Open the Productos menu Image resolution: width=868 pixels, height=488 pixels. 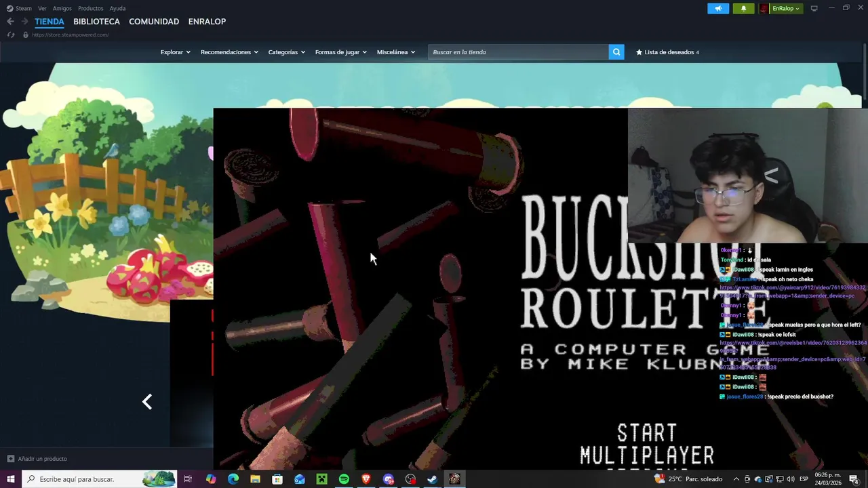point(91,8)
